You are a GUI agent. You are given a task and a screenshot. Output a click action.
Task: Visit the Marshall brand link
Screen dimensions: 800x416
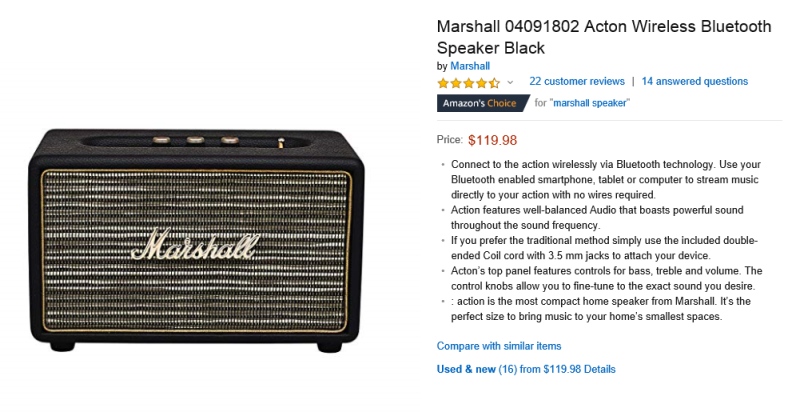coord(470,66)
